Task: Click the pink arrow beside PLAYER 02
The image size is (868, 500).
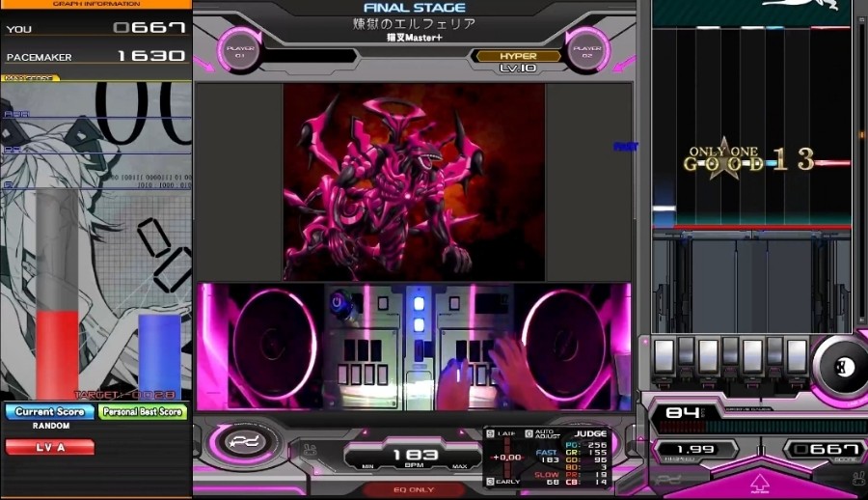Action: click(624, 63)
